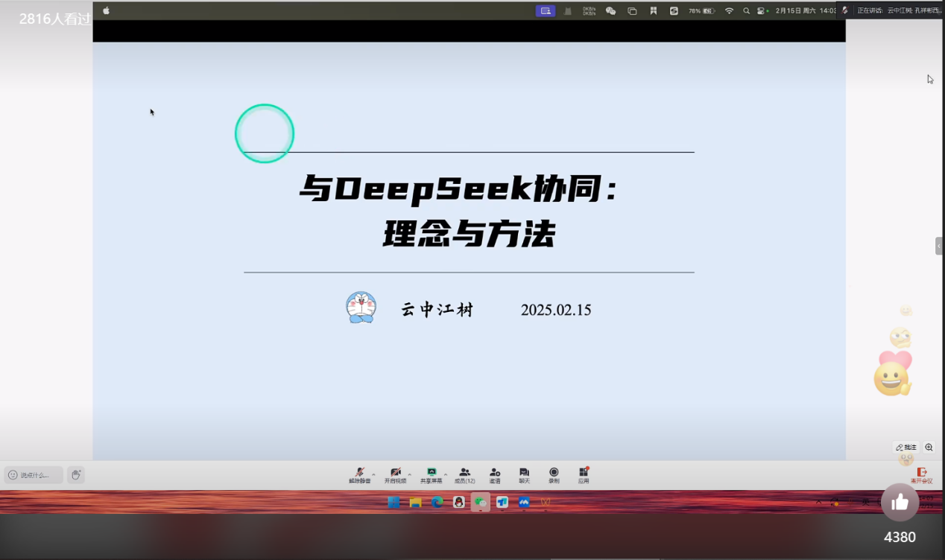Image resolution: width=945 pixels, height=560 pixels.
Task: Click the bookmark icon in menu bar
Action: click(653, 11)
